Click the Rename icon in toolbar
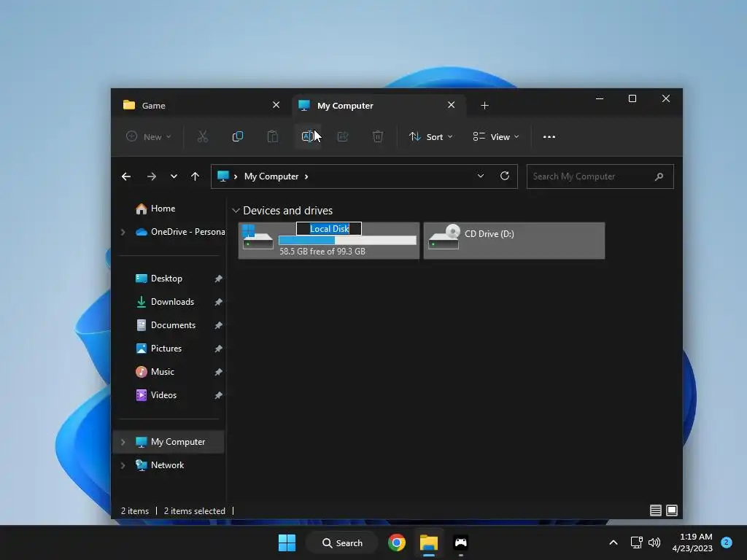The width and height of the screenshot is (747, 560). coord(308,136)
